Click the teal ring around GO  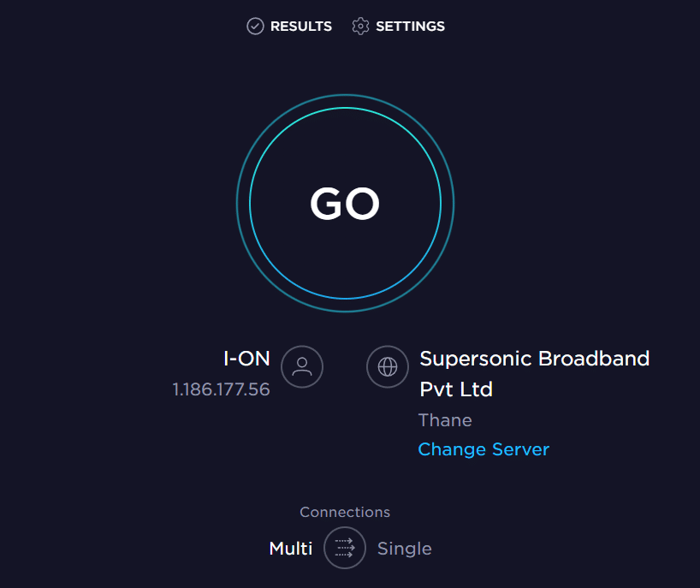(x=345, y=109)
